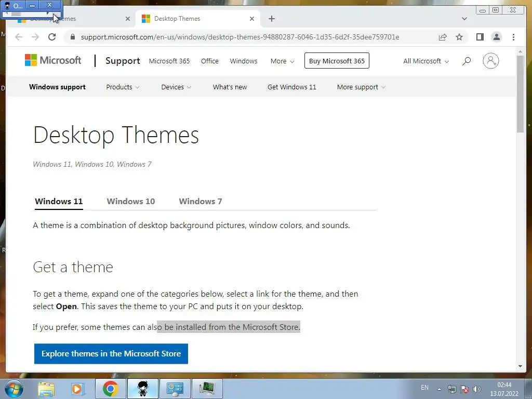
Task: Open the Get Windows 11 link
Action: click(x=292, y=87)
